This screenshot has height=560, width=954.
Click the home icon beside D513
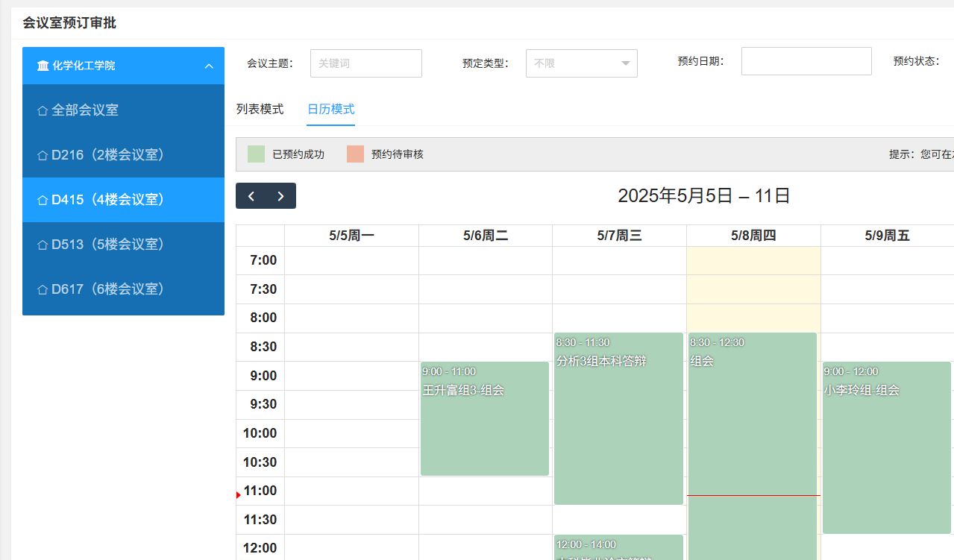point(43,245)
